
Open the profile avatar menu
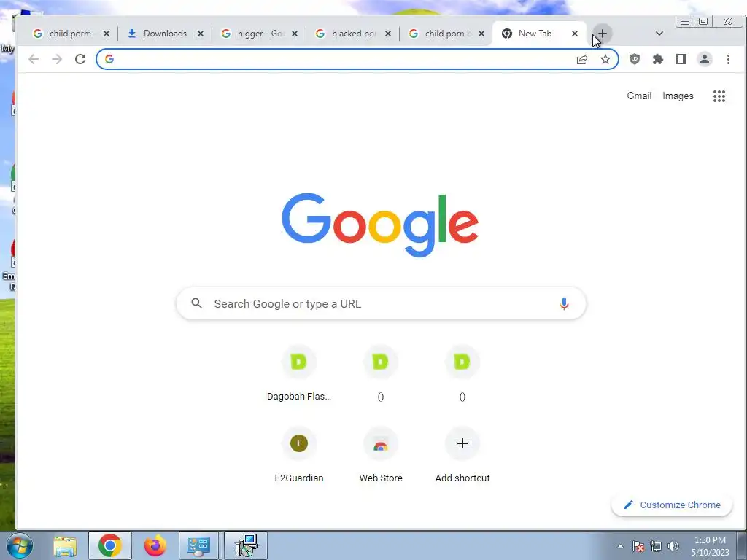704,59
